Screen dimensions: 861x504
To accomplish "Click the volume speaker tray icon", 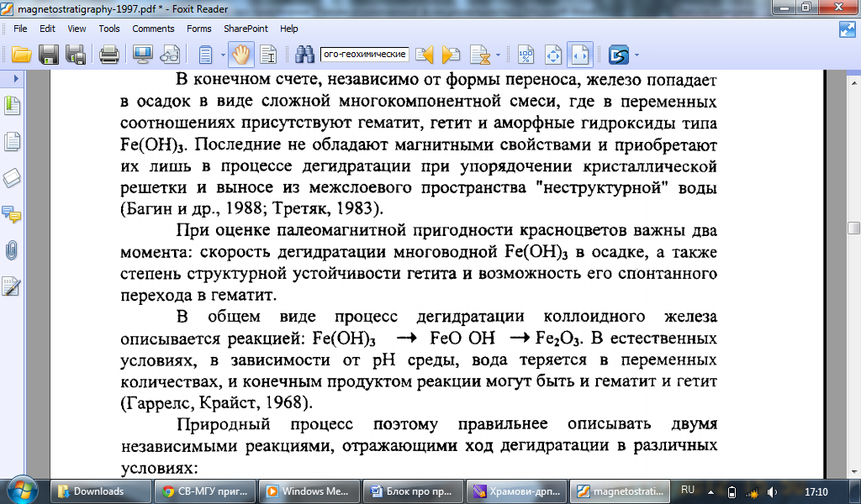I will tap(772, 492).
